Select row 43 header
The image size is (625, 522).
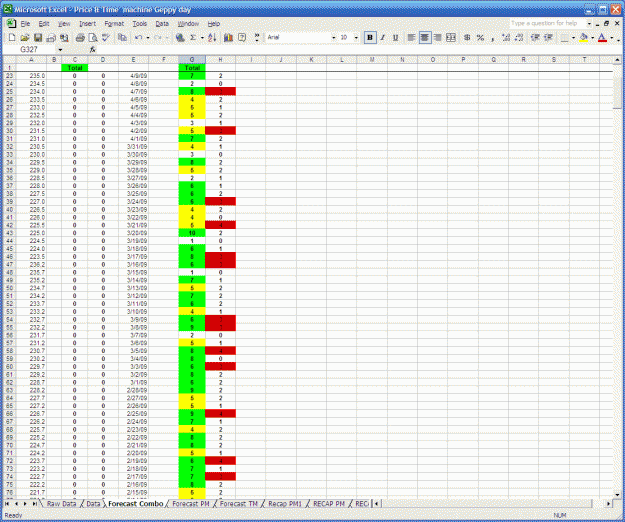pos(10,233)
